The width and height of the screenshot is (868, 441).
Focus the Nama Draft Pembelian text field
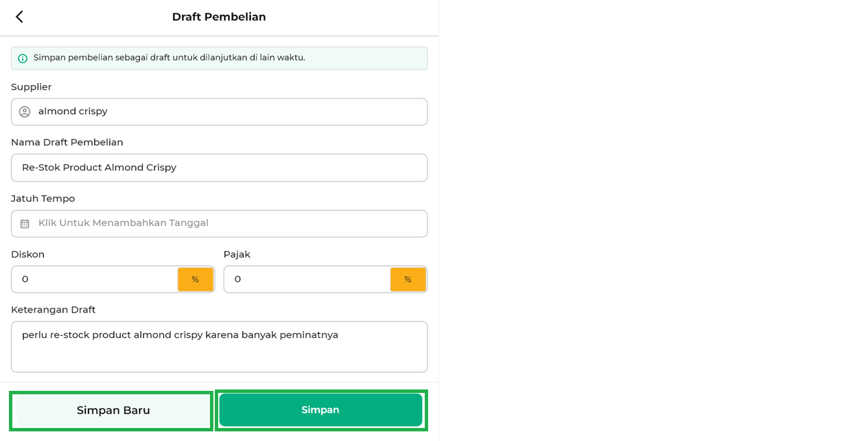(x=220, y=168)
